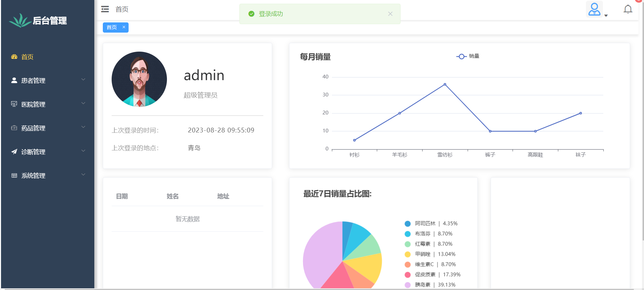Image resolution: width=644 pixels, height=290 pixels.
Task: Open 系统管理 sidebar menu item
Action: click(x=48, y=176)
